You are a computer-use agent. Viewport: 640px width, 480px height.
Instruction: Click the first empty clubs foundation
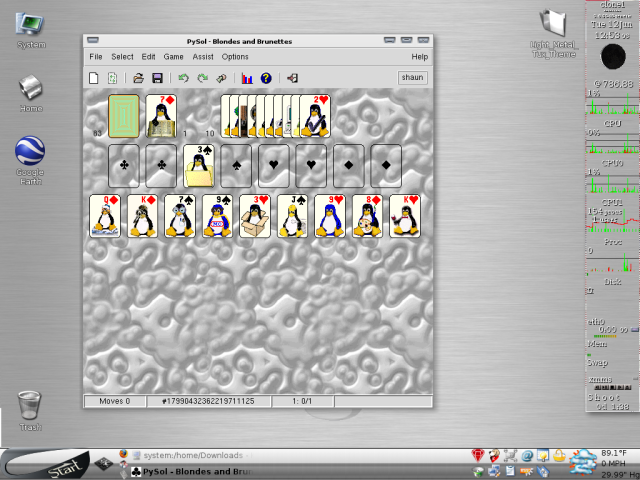tap(124, 166)
